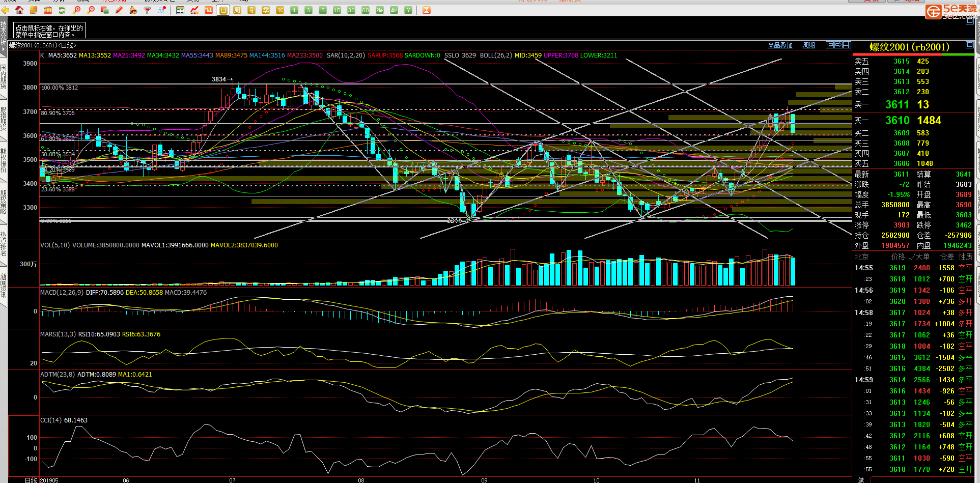Image resolution: width=980 pixels, height=483 pixels.
Task: Select the Y period button
Action: (x=408, y=10)
